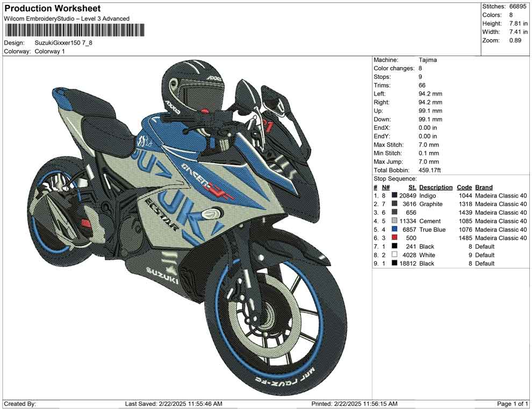
Task: Click the True Blue color swatch
Action: [x=394, y=229]
